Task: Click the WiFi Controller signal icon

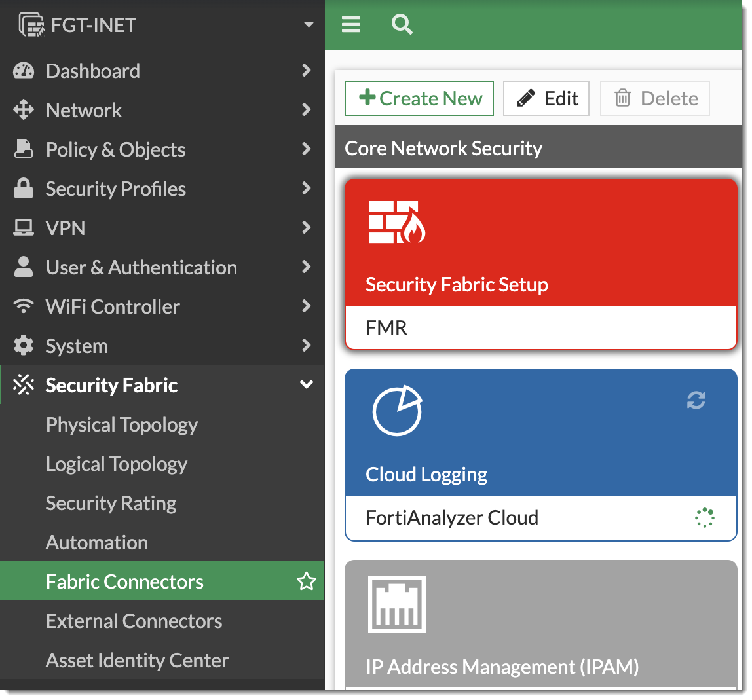Action: tap(24, 306)
